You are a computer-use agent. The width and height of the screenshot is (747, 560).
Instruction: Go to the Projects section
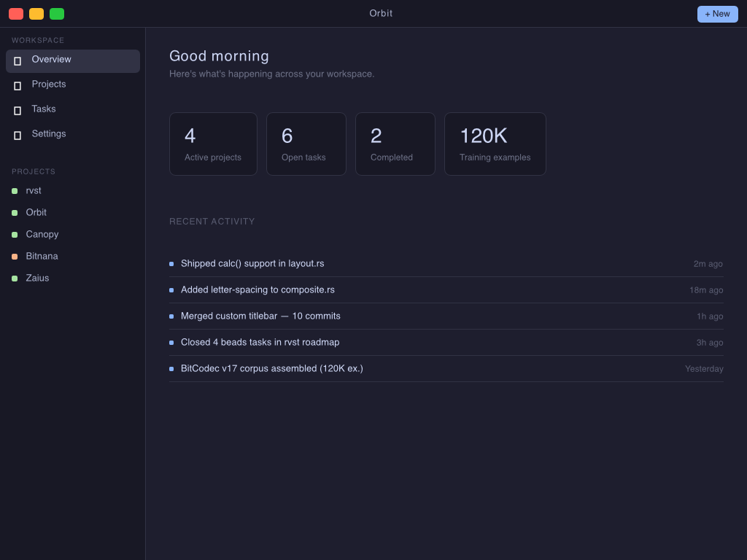tap(73, 86)
